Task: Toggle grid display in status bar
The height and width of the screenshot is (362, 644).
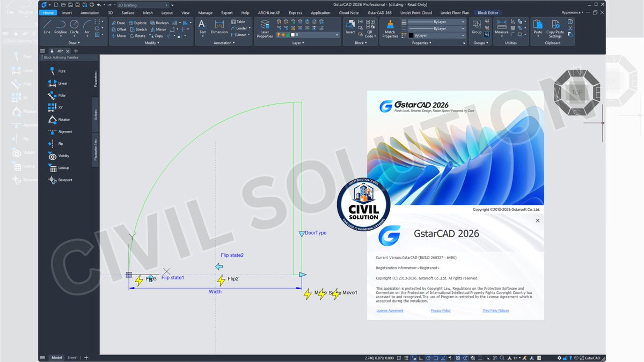Action: coord(407,358)
